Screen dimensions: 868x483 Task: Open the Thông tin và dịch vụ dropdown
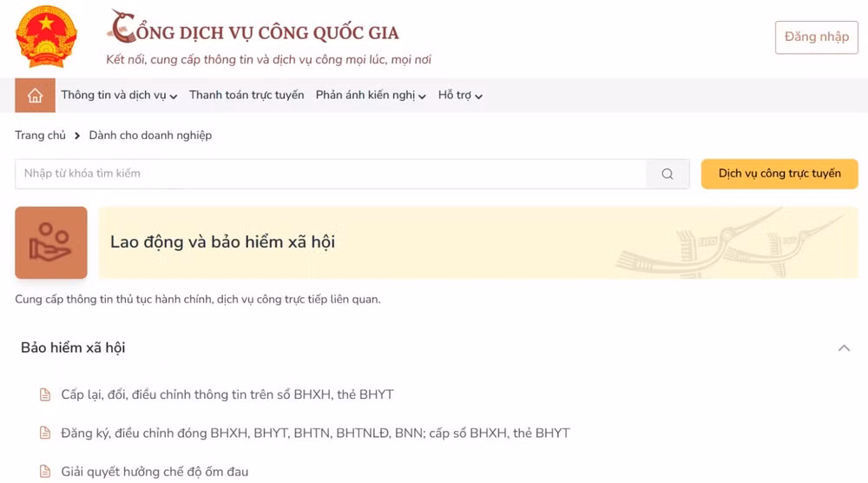tap(119, 96)
